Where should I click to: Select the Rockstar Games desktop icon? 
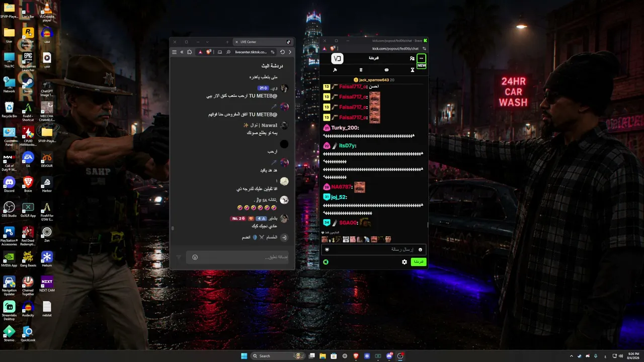pyautogui.click(x=28, y=36)
